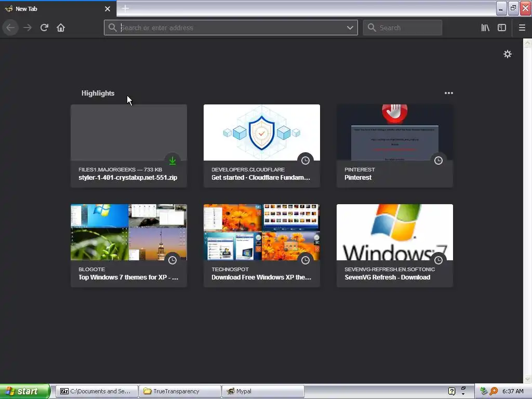Click the plus to open new tab
The image size is (532, 399).
click(125, 8)
